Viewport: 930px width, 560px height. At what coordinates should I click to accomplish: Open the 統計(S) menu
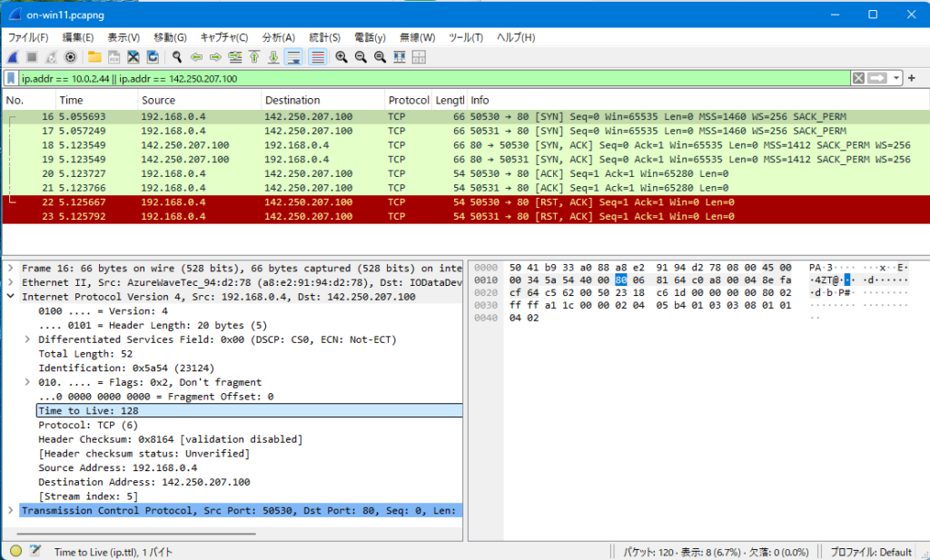(325, 37)
